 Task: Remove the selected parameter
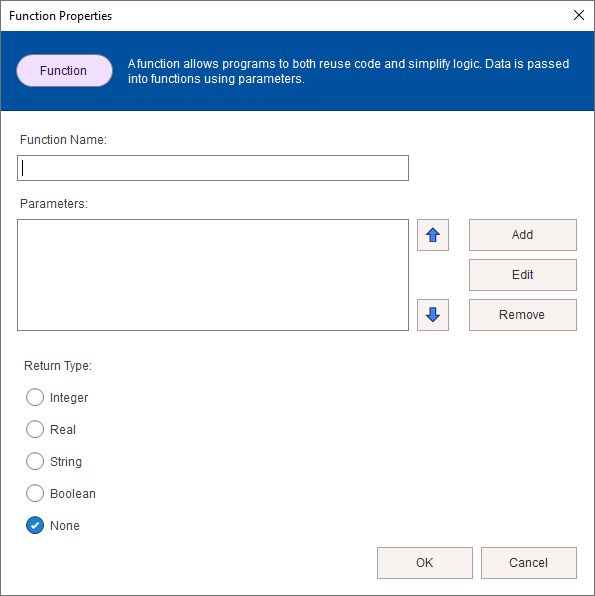pyautogui.click(x=523, y=315)
